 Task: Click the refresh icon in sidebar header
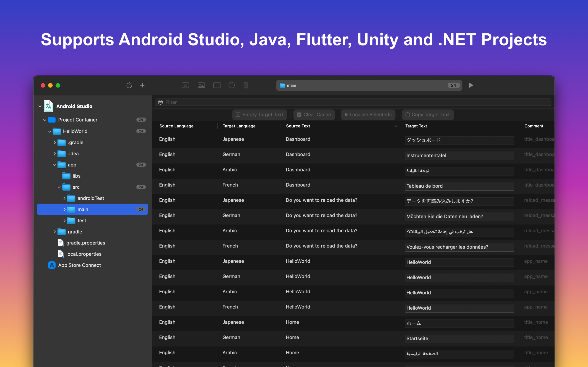[129, 85]
